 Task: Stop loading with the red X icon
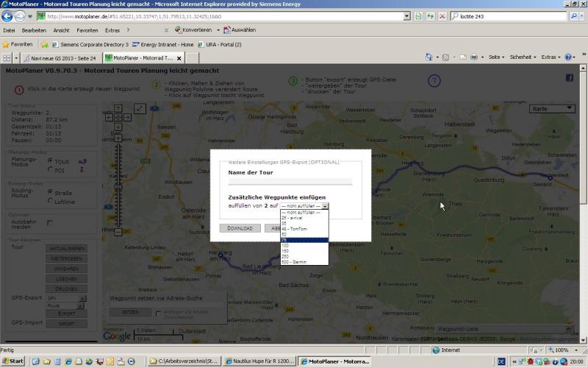(442, 16)
